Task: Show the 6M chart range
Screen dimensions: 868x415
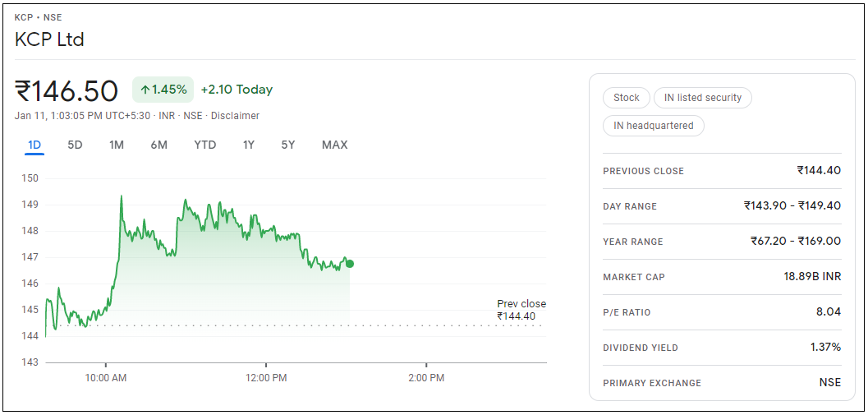Action: (158, 145)
